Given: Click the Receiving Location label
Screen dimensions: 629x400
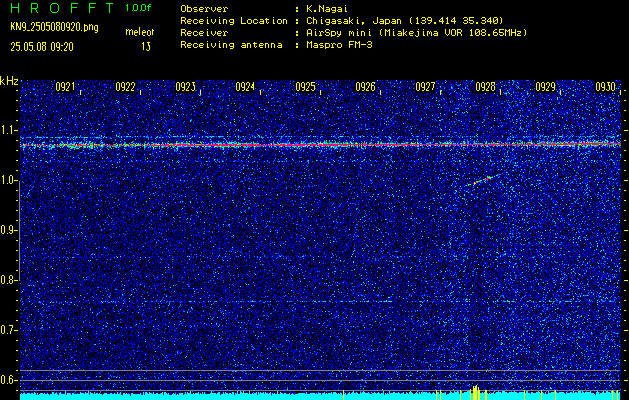Looking at the screenshot, I should coord(234,20).
